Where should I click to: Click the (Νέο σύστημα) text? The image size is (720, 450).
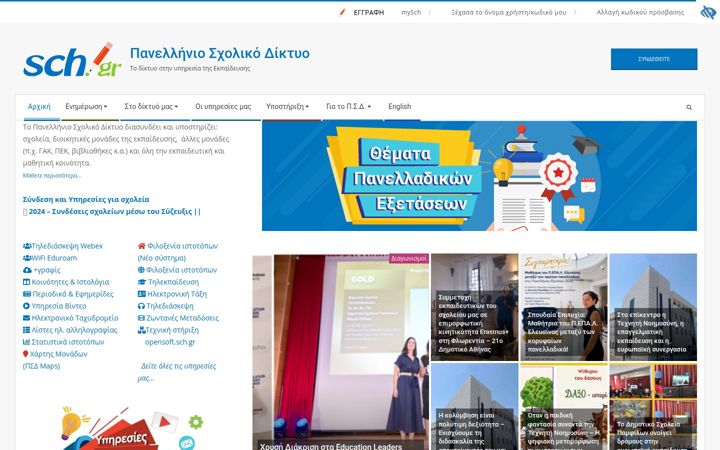pyautogui.click(x=162, y=258)
